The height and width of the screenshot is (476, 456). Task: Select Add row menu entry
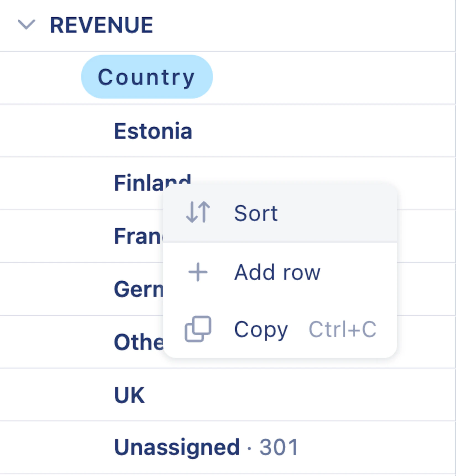click(x=277, y=272)
